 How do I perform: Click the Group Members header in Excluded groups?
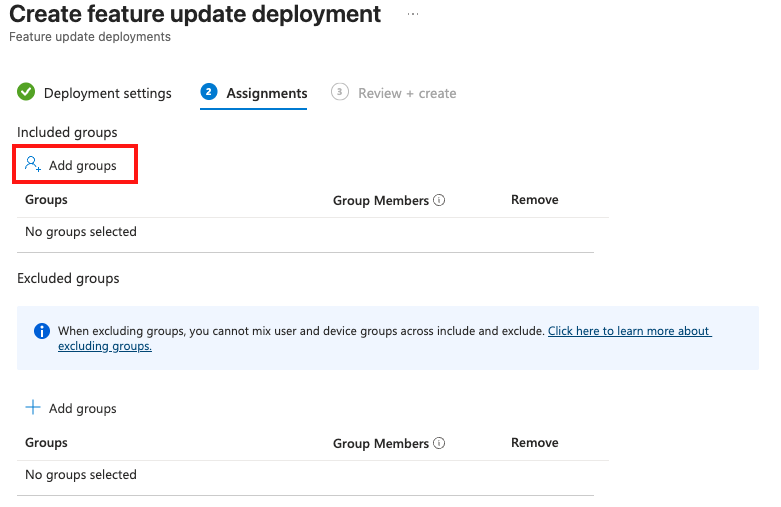[x=380, y=443]
